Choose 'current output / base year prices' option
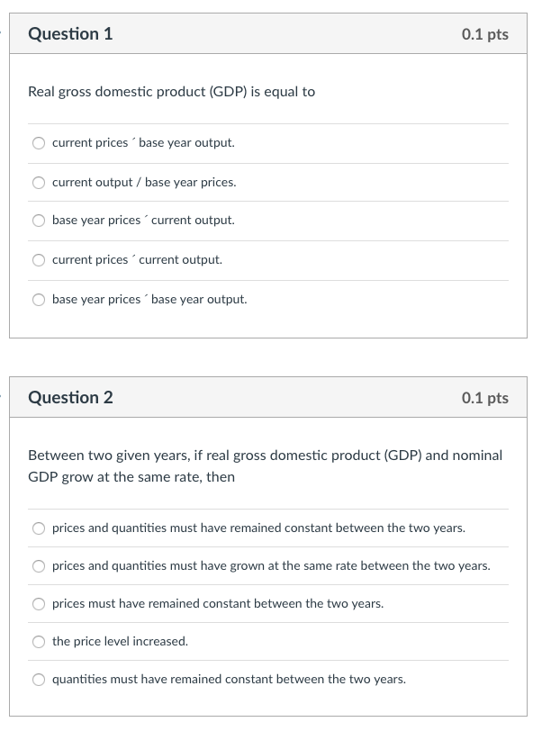560x740 pixels. pyautogui.click(x=39, y=183)
